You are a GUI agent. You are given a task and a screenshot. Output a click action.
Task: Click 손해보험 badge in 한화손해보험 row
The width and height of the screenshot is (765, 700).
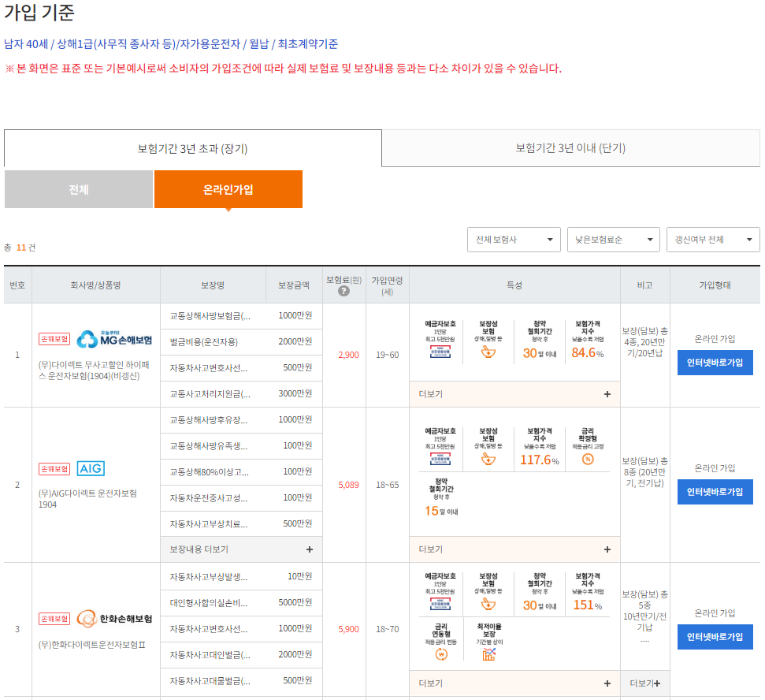(54, 619)
